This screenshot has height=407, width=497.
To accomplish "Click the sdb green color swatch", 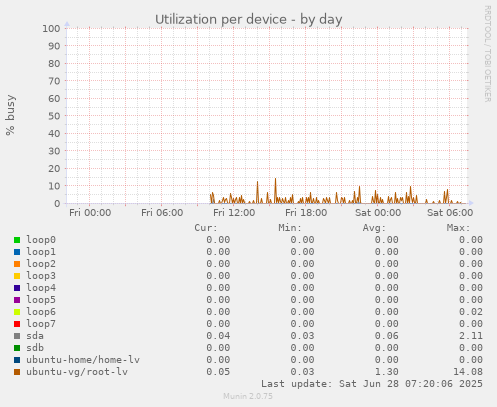I will click(x=17, y=348).
